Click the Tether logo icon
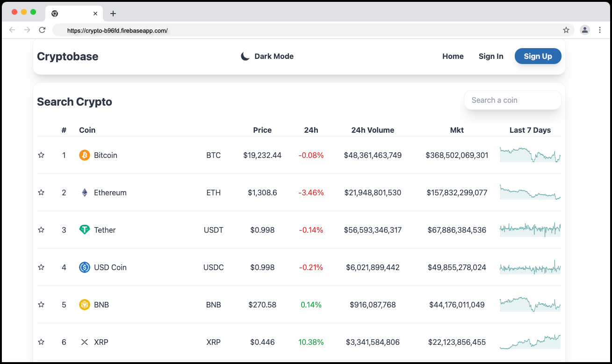 [x=85, y=230]
